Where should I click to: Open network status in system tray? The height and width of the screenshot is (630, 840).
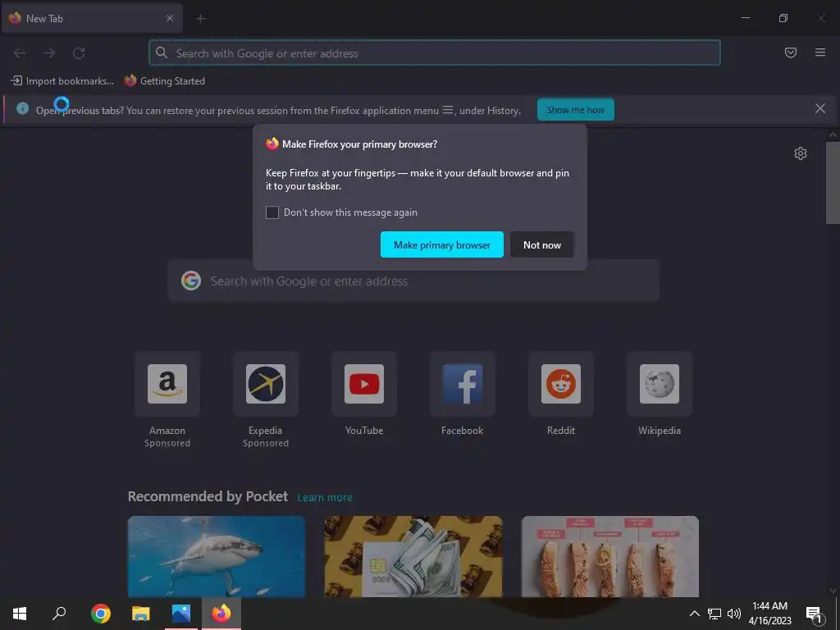(714, 614)
